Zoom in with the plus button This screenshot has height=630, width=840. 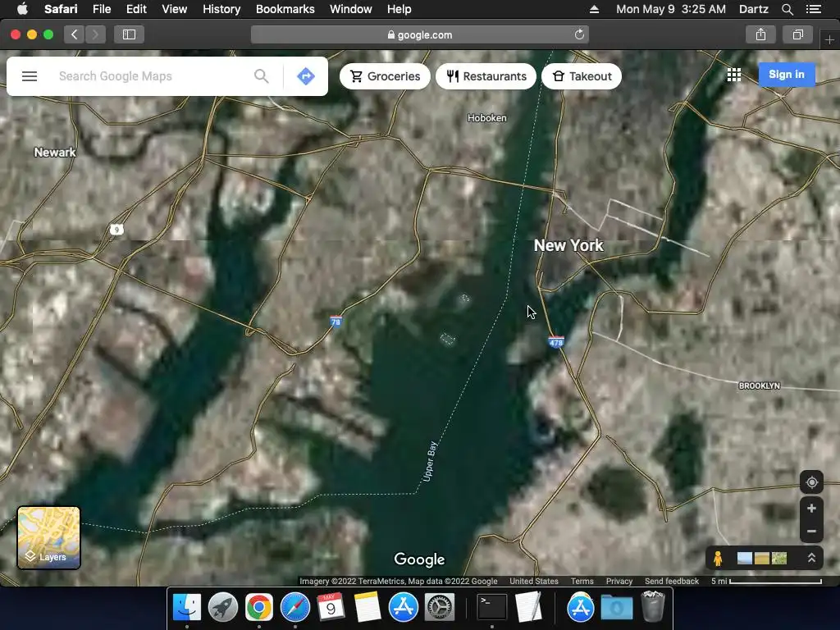tap(811, 509)
